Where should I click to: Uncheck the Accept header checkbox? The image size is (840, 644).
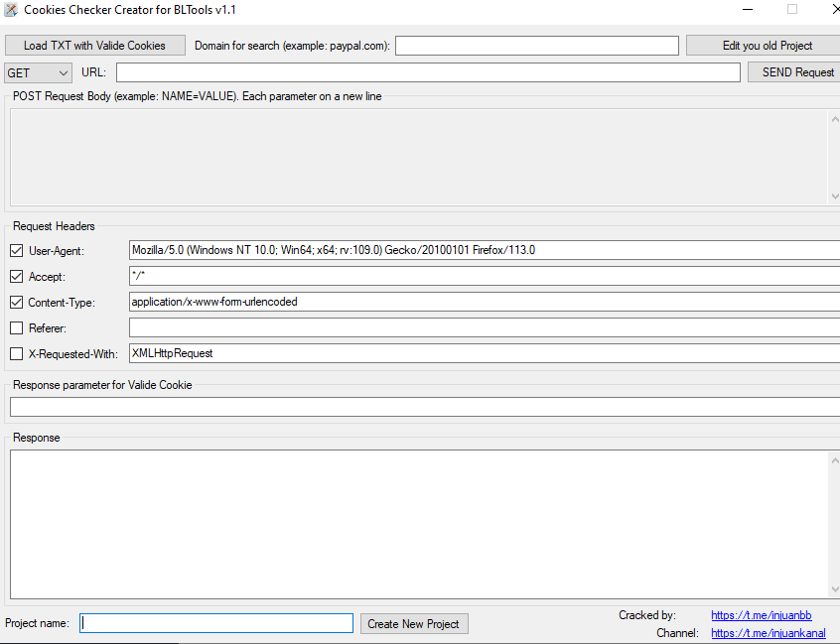[x=17, y=276]
